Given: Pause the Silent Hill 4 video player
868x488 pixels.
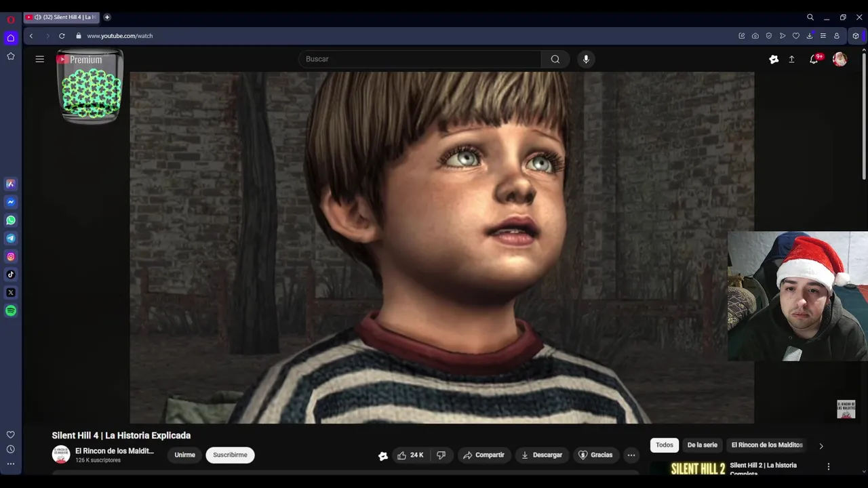Looking at the screenshot, I should pyautogui.click(x=441, y=247).
